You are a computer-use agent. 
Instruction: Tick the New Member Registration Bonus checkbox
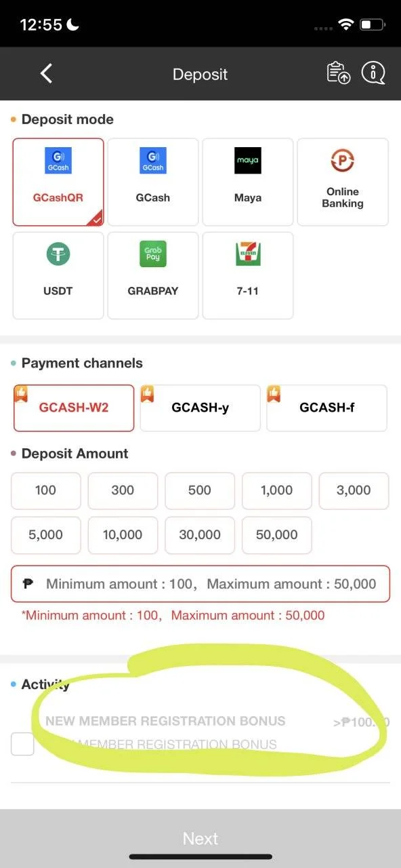click(x=22, y=744)
